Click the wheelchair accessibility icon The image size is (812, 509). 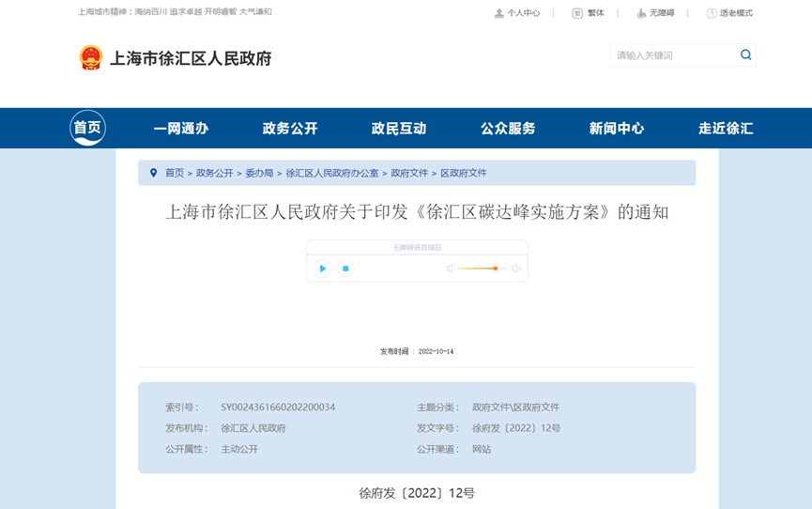[641, 13]
